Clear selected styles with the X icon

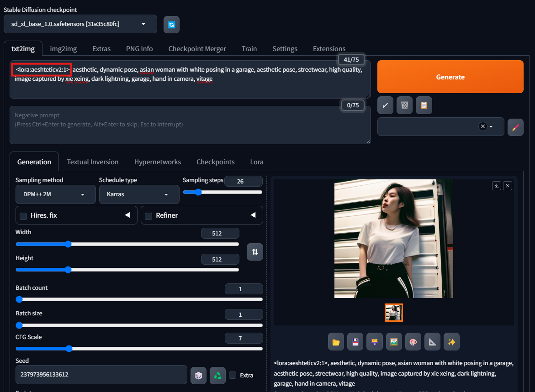coord(483,126)
